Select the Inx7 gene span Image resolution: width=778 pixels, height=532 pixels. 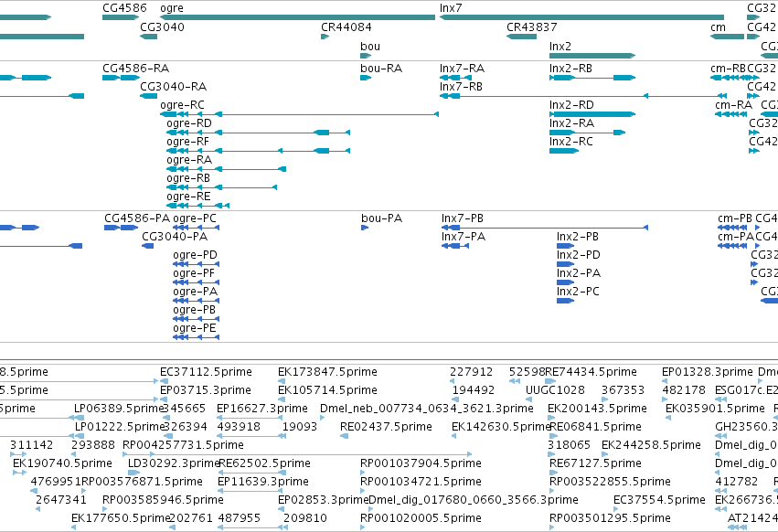(x=581, y=17)
